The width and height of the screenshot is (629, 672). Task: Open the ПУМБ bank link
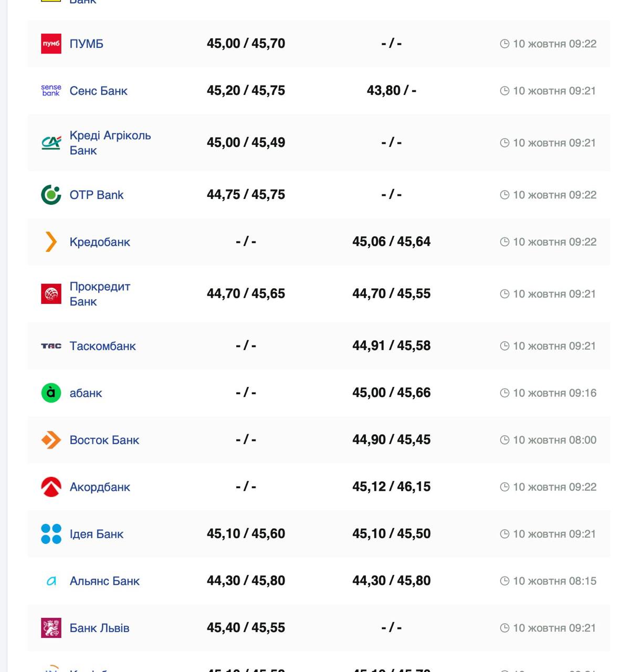tap(86, 44)
